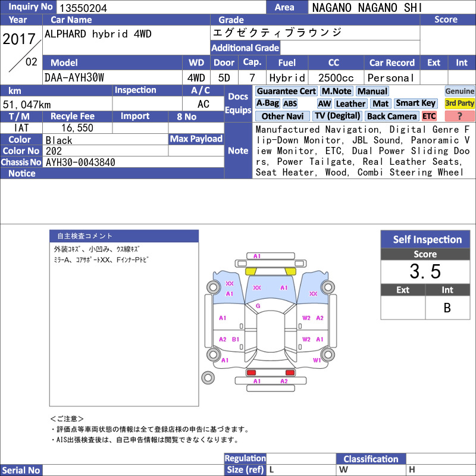This screenshot has height=476, width=476.
Task: Click the interior grade B
Action: (447, 308)
